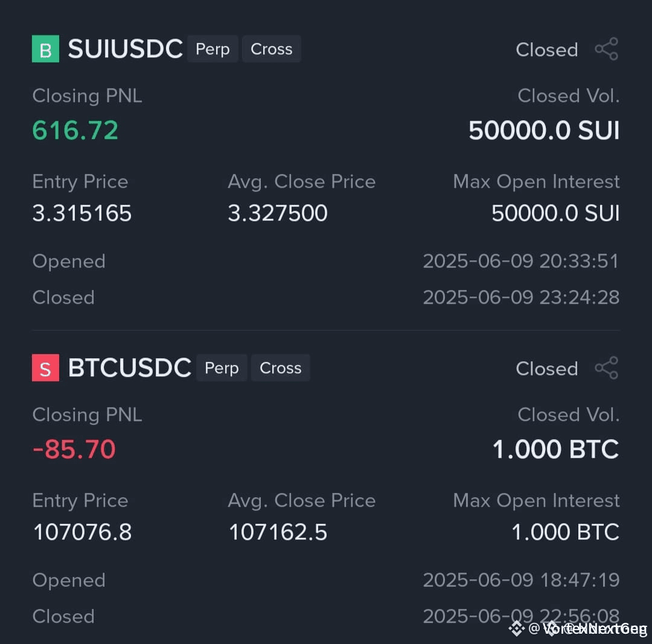Share the BTCUSDC closed position
This screenshot has width=652, height=644.
pos(607,368)
